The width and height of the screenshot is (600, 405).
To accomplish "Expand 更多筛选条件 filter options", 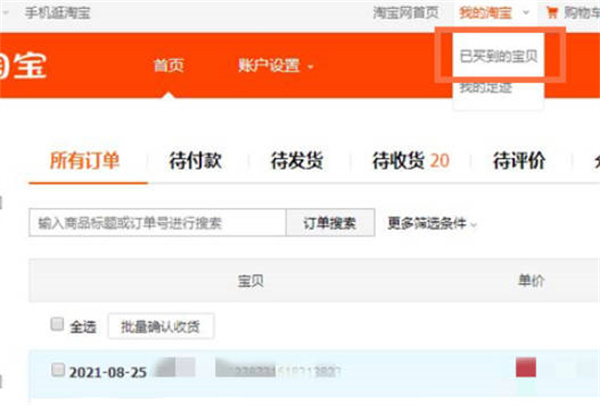I will [x=432, y=223].
